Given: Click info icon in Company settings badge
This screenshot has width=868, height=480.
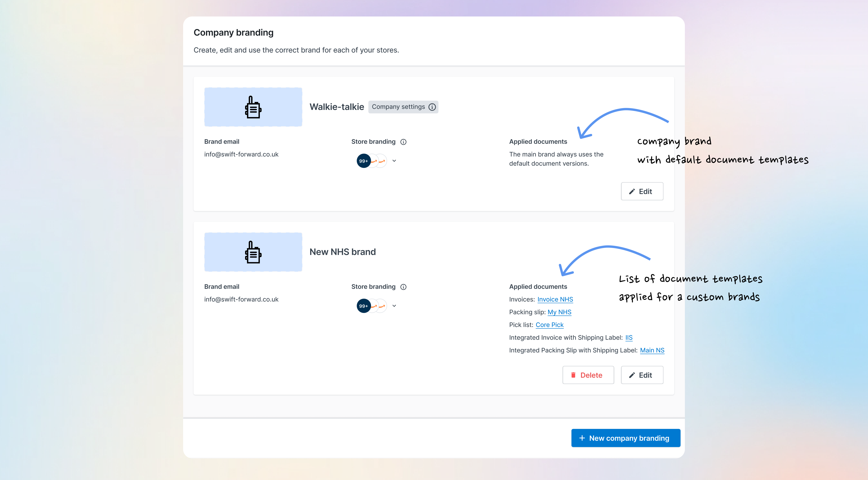Looking at the screenshot, I should pos(432,107).
